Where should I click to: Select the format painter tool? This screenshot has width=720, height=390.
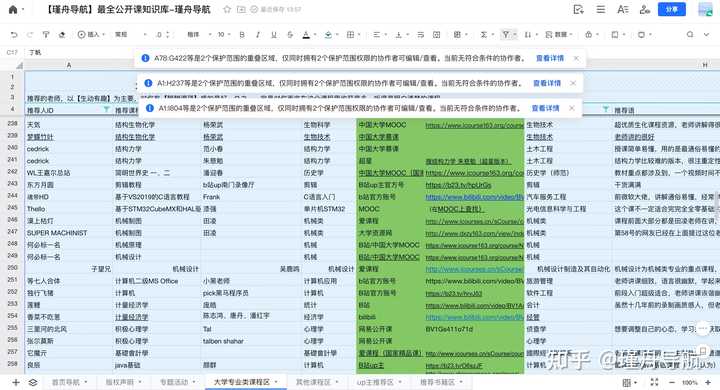coord(46,34)
